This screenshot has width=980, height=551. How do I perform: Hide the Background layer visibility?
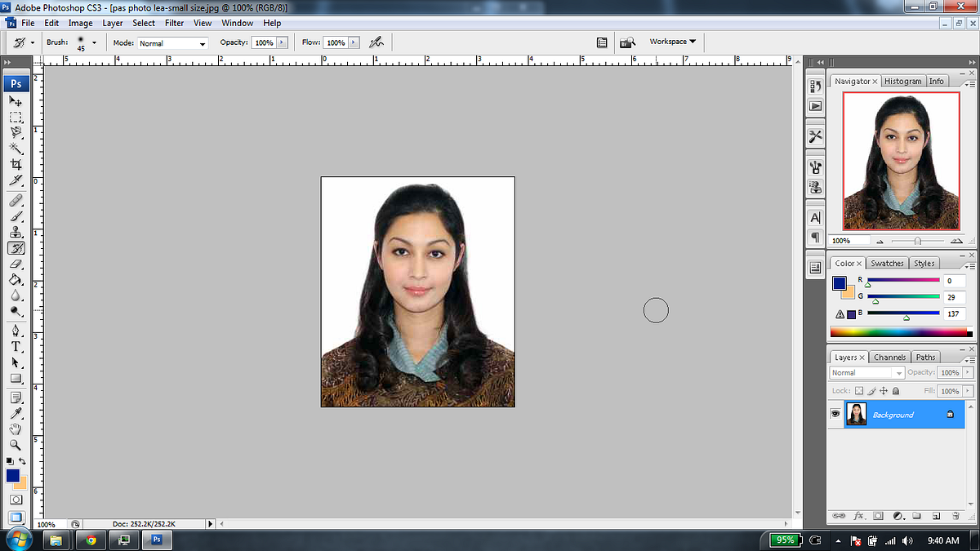pyautogui.click(x=835, y=414)
